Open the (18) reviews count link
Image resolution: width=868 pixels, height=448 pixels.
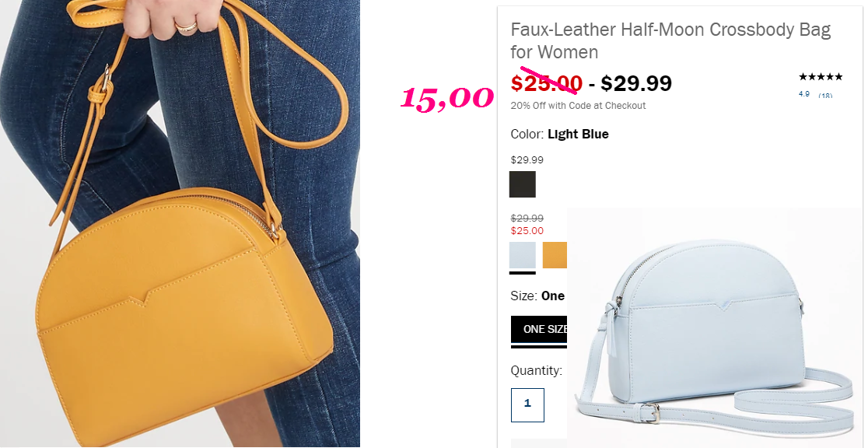[825, 95]
